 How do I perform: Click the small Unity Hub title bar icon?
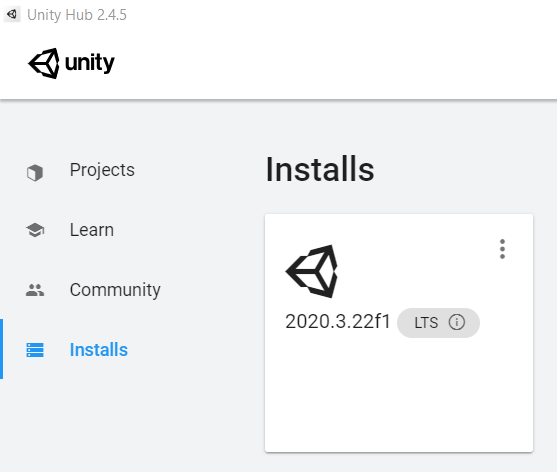pyautogui.click(x=12, y=14)
